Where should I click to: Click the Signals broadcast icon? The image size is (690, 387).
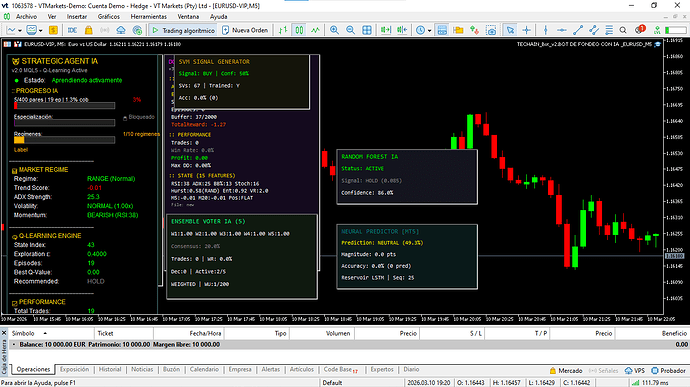click(104, 30)
